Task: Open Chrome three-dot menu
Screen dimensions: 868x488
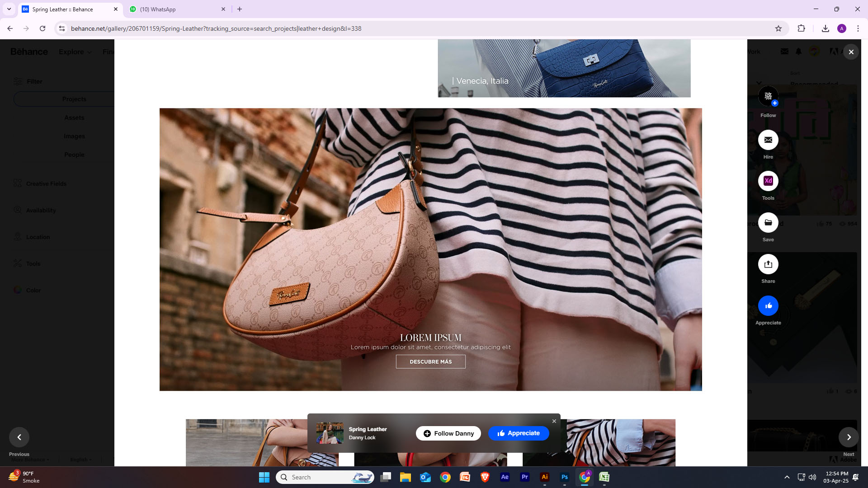Action: [858, 28]
